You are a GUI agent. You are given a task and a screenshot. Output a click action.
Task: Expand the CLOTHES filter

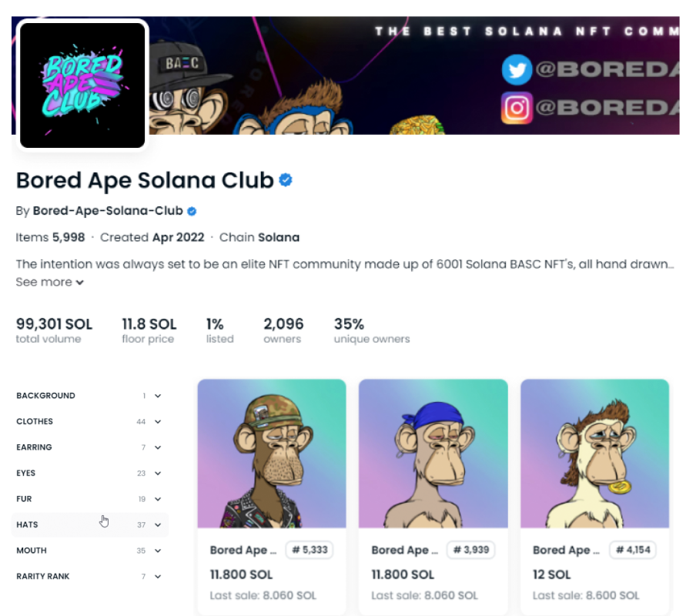pos(89,421)
